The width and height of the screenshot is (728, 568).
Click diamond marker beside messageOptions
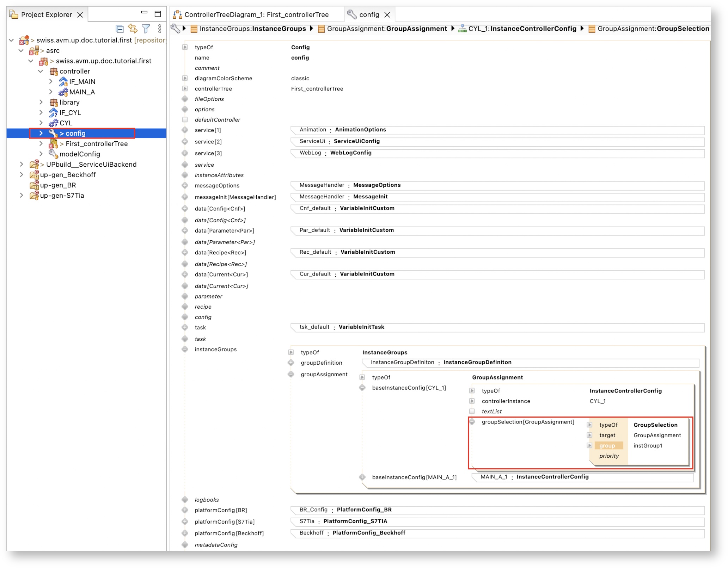tap(185, 185)
